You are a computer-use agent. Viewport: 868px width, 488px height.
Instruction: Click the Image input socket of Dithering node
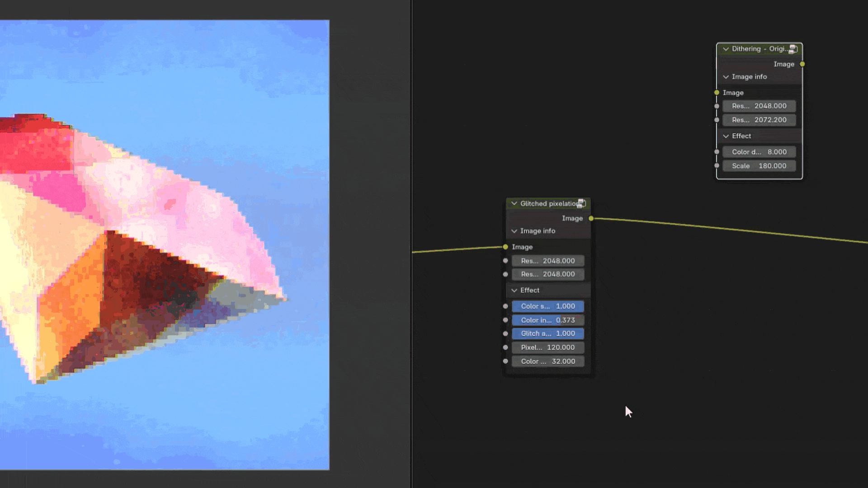[717, 93]
